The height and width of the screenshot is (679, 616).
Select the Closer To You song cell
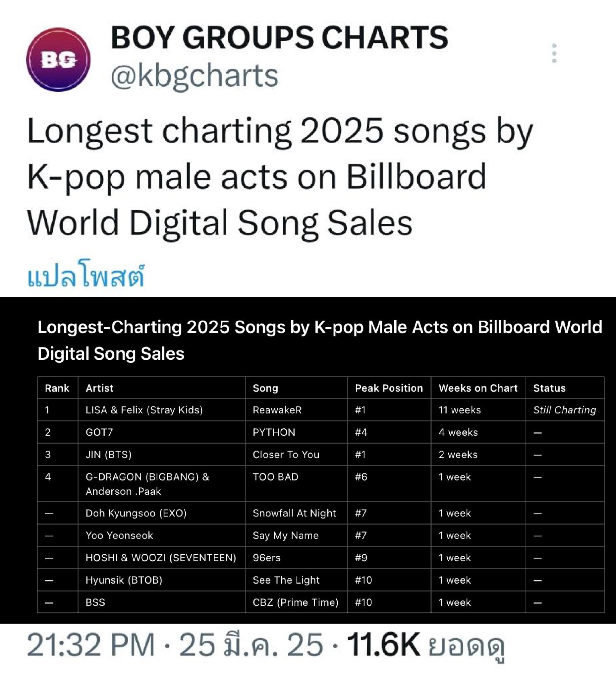(296, 454)
